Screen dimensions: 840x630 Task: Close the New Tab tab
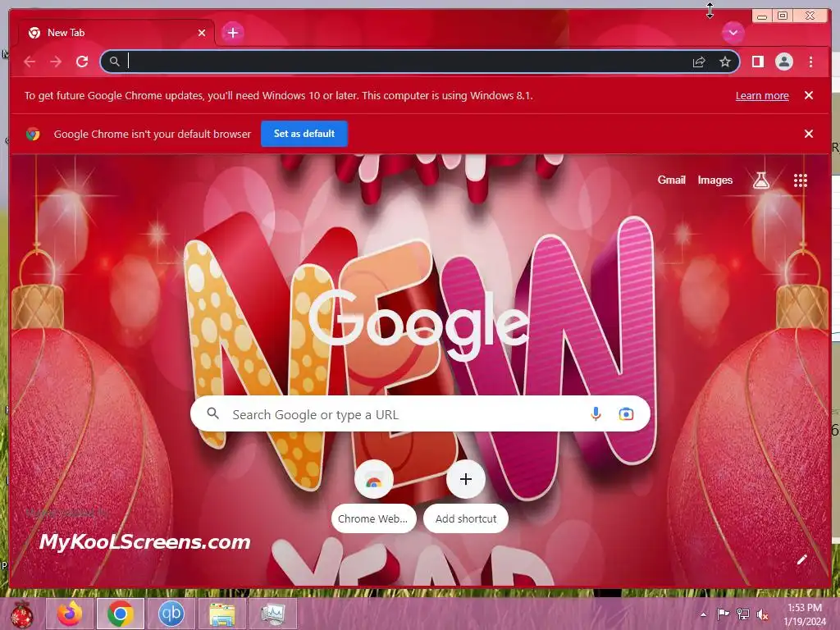point(202,33)
